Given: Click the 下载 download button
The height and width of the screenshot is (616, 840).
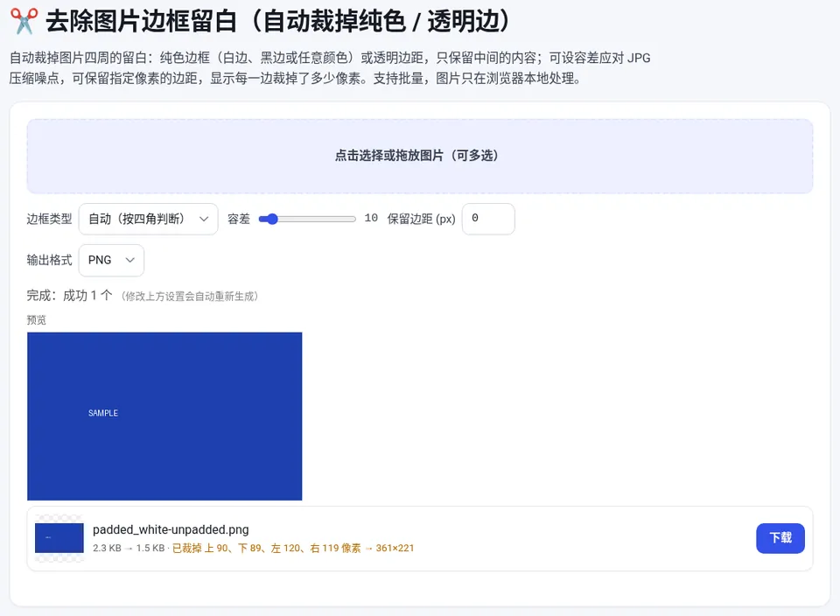Looking at the screenshot, I should (780, 538).
